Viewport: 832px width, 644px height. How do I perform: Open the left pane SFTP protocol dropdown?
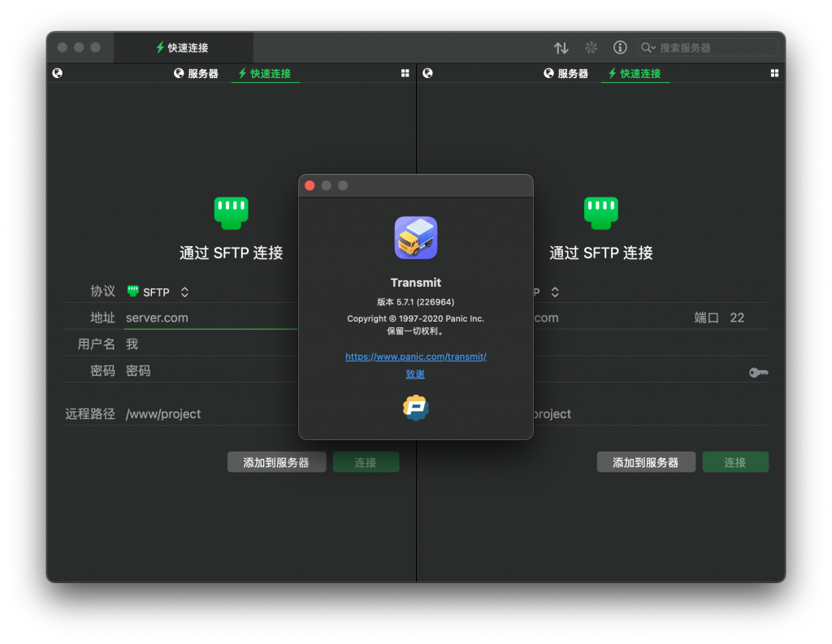click(x=158, y=292)
